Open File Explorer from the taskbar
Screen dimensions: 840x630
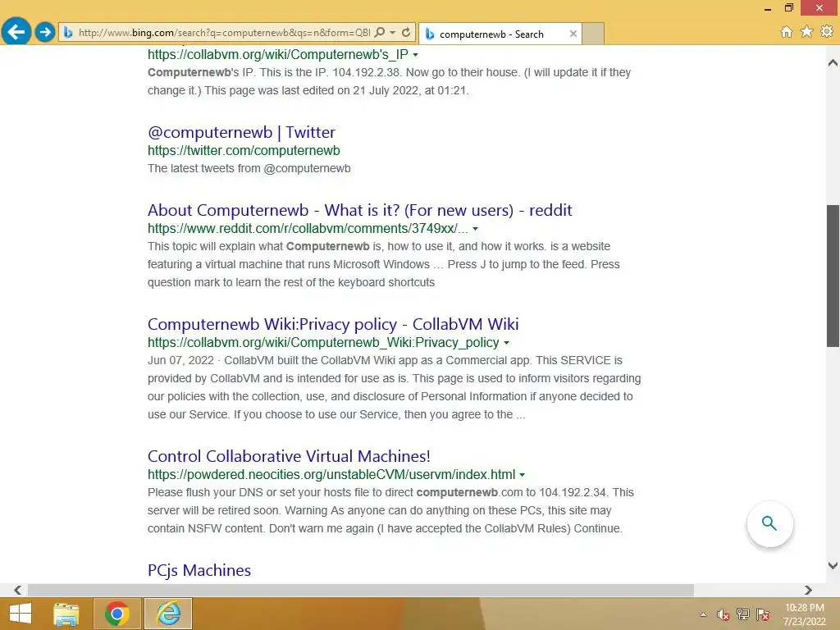click(x=66, y=614)
